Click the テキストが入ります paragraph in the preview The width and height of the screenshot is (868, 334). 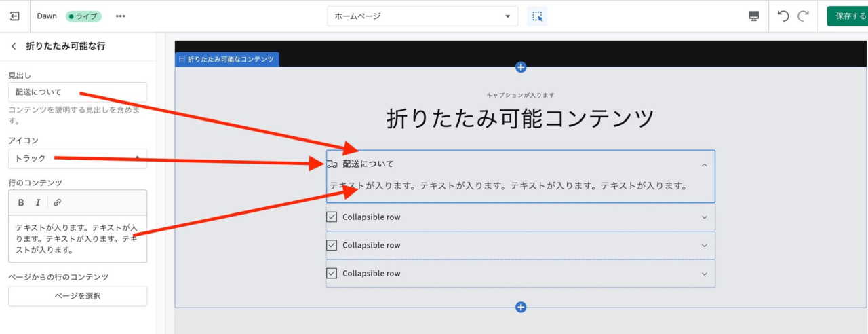[509, 185]
